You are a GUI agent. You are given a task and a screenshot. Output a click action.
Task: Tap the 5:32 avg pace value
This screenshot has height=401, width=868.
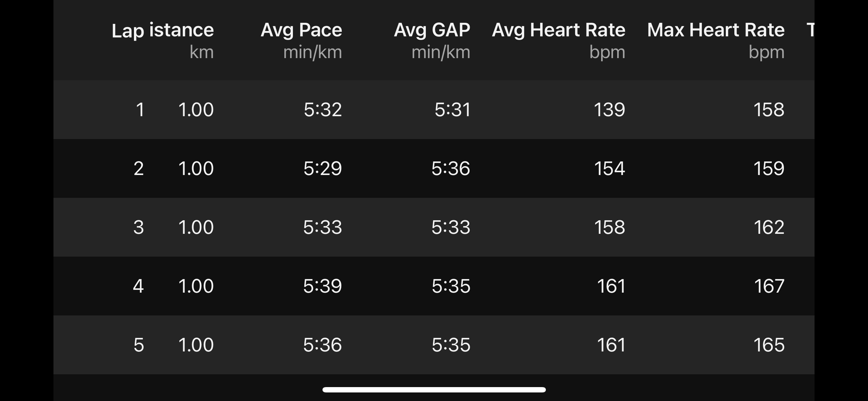pos(323,109)
